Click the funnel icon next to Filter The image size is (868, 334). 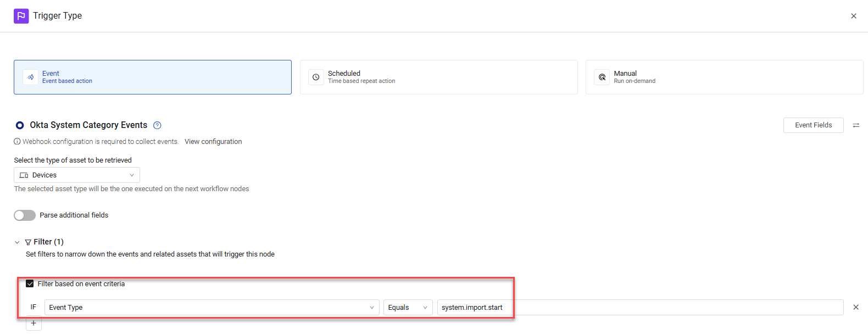(28, 242)
